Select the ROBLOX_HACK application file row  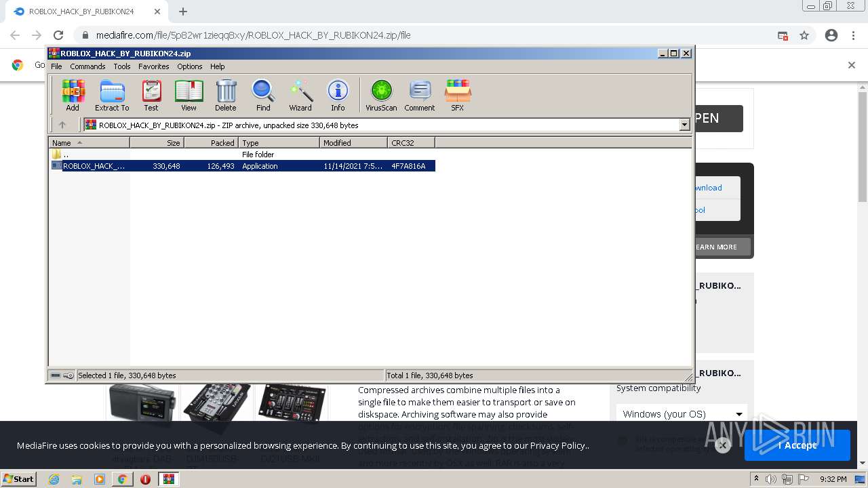pos(243,166)
